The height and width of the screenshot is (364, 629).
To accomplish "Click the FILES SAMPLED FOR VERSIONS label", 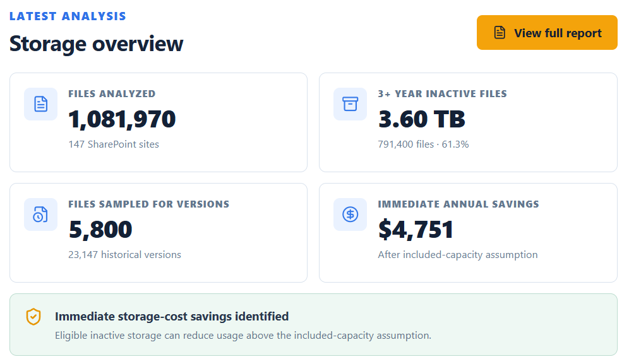I will pos(149,204).
